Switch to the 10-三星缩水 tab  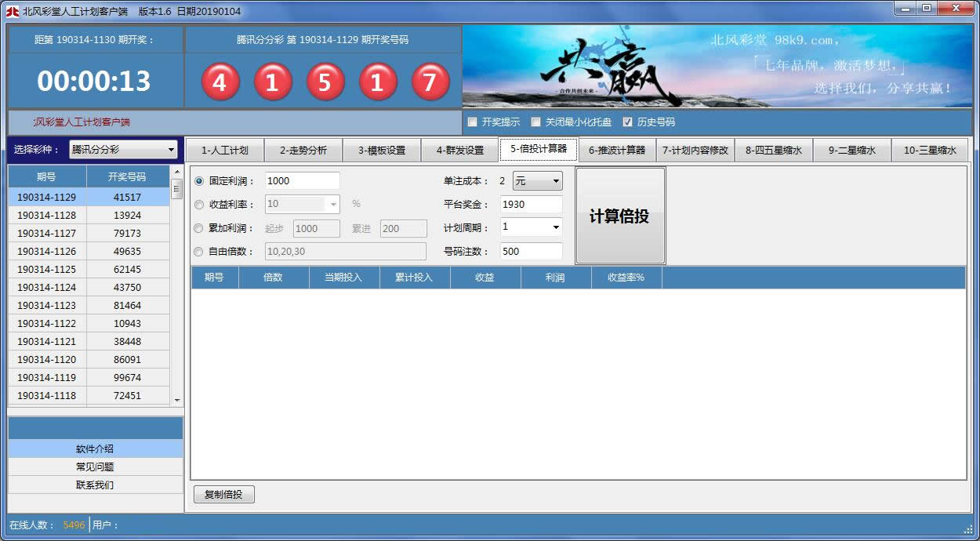(930, 151)
